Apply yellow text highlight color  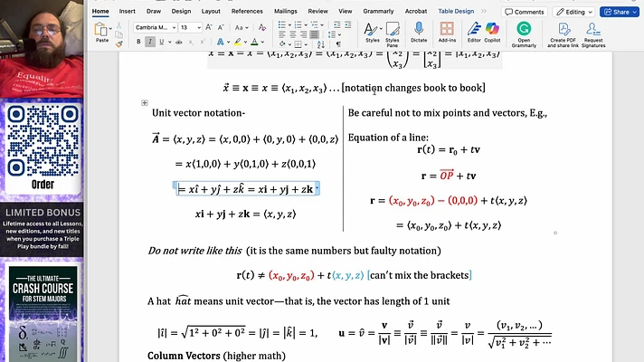click(237, 42)
